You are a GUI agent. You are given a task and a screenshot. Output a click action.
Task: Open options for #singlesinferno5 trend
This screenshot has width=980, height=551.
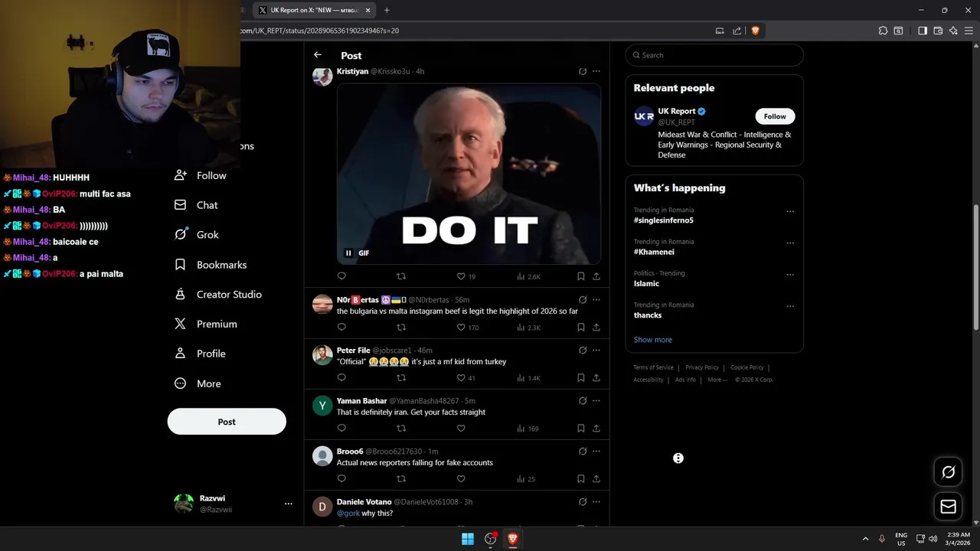[790, 212]
